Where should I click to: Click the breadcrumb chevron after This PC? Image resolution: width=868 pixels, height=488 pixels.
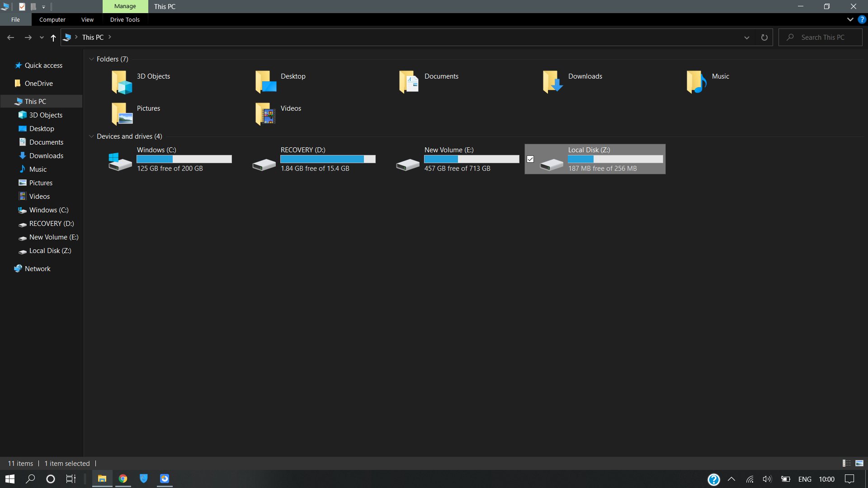pos(110,37)
